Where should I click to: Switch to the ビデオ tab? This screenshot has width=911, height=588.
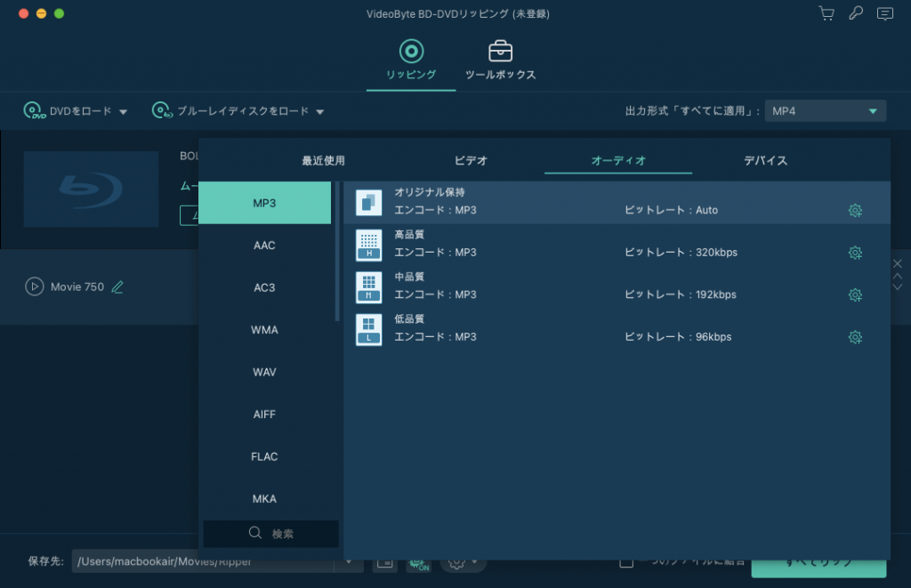coord(471,161)
